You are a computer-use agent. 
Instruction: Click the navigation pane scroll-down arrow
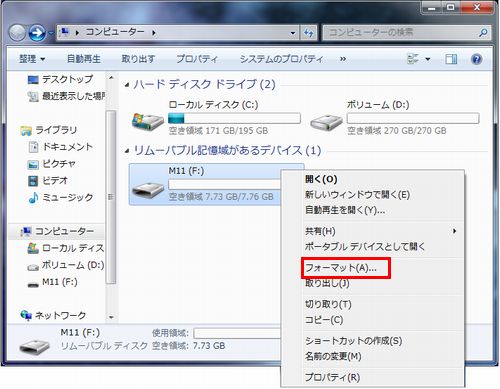[111, 317]
